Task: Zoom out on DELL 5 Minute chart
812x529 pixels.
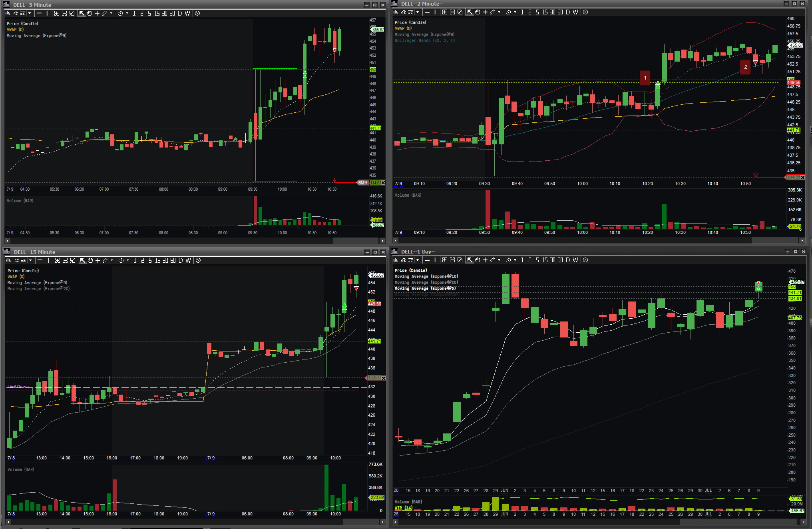Action: click(64, 13)
